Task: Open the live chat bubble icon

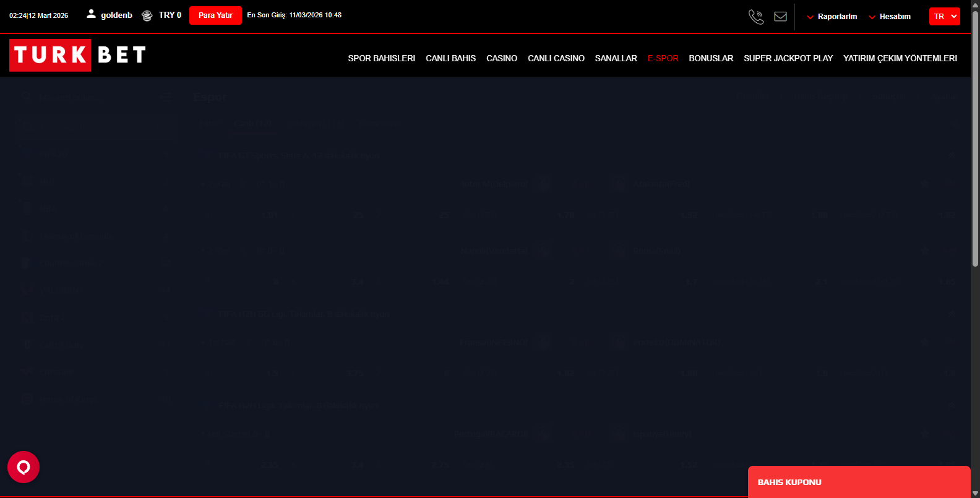Action: click(x=24, y=467)
